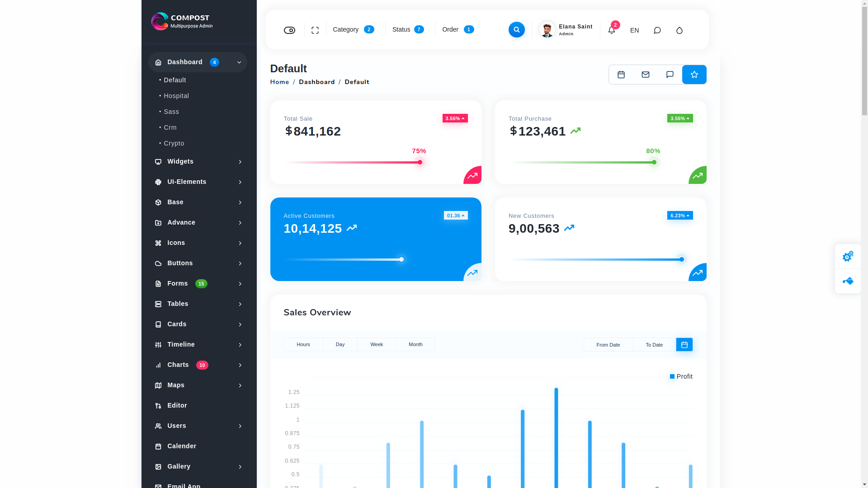Image resolution: width=868 pixels, height=488 pixels.
Task: Click the Total Sale progress slider handle
Action: (x=420, y=162)
